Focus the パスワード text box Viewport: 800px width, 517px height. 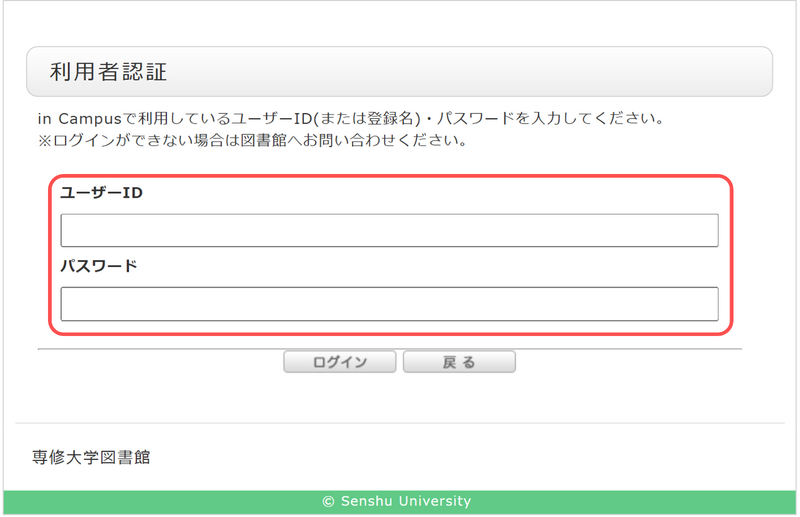(389, 304)
